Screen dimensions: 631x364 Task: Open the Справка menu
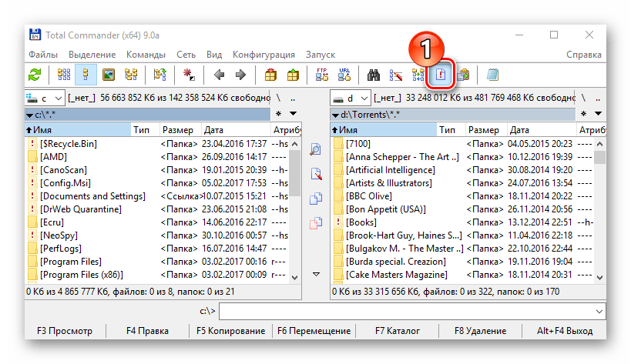point(584,54)
